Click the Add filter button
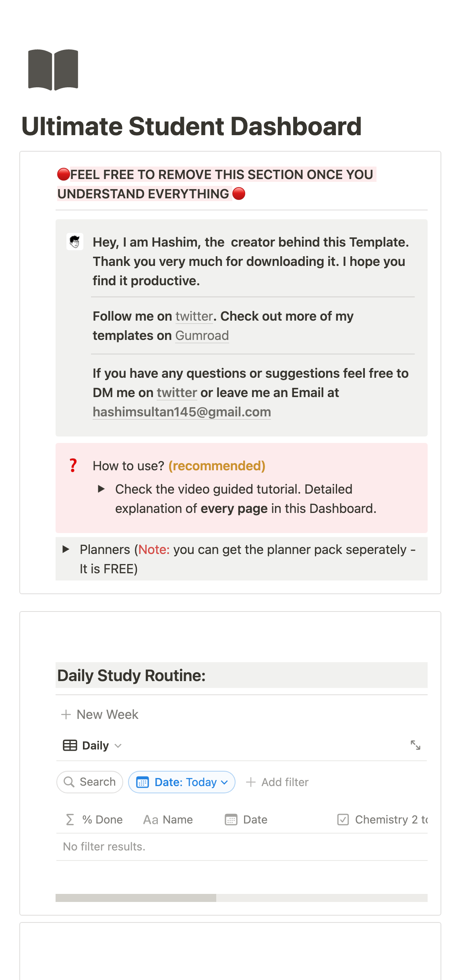Image resolution: width=453 pixels, height=980 pixels. tap(277, 782)
